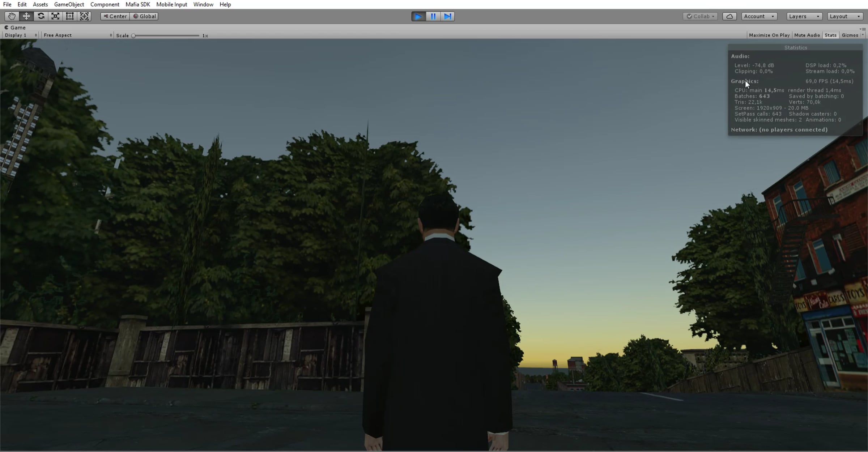Open the Mafia SDK menu
This screenshot has height=452, width=868.
click(x=137, y=4)
